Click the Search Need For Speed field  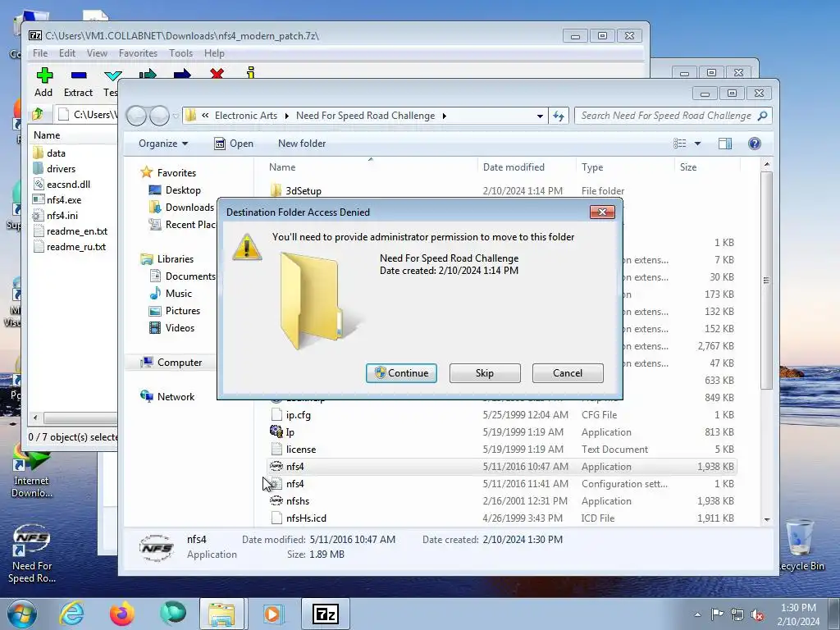click(673, 115)
